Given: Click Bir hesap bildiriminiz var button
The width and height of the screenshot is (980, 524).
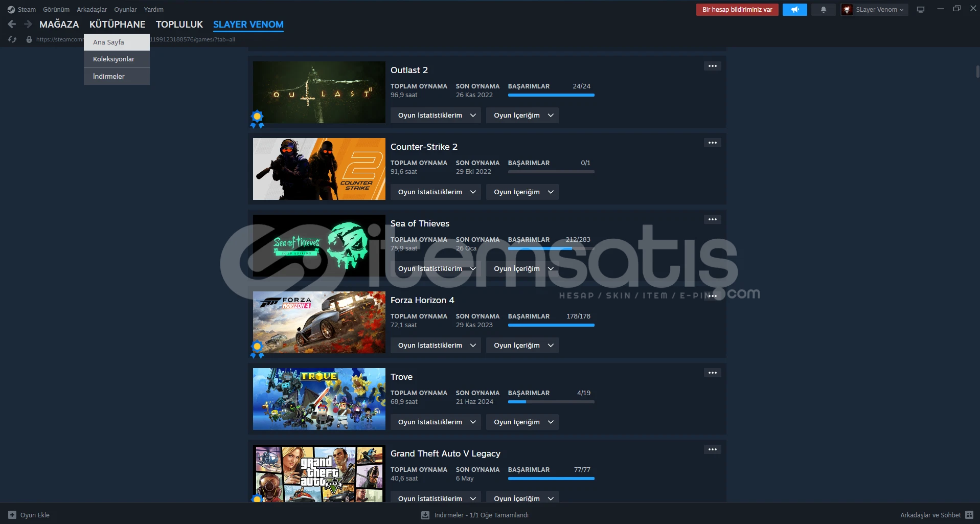Looking at the screenshot, I should 737,10.
